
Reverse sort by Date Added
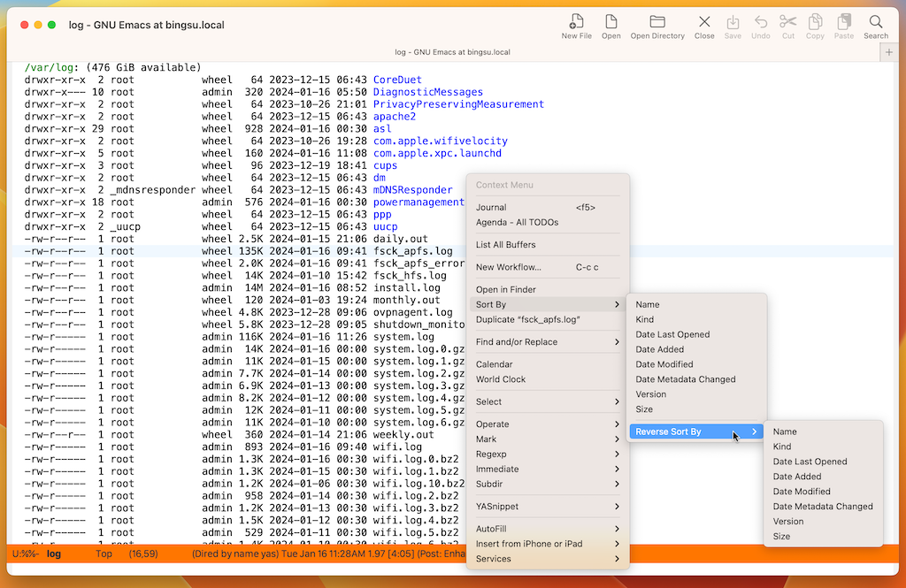824,477
